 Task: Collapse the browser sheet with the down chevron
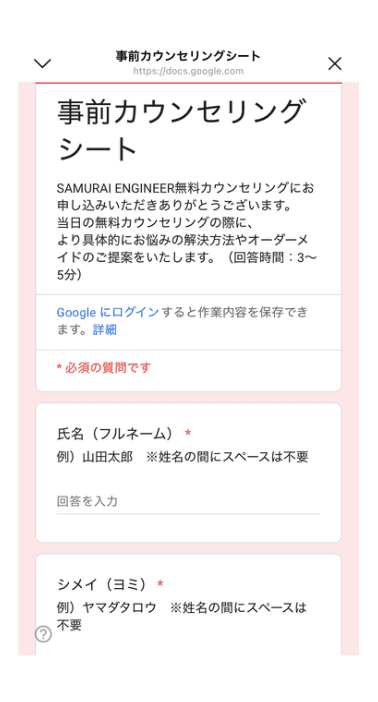coord(43,64)
